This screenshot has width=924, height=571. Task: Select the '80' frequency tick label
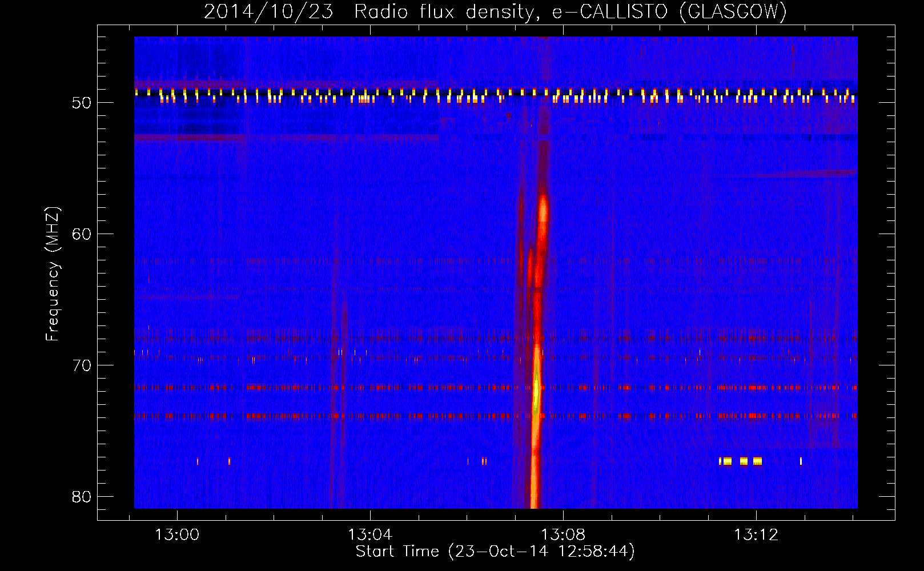(82, 497)
